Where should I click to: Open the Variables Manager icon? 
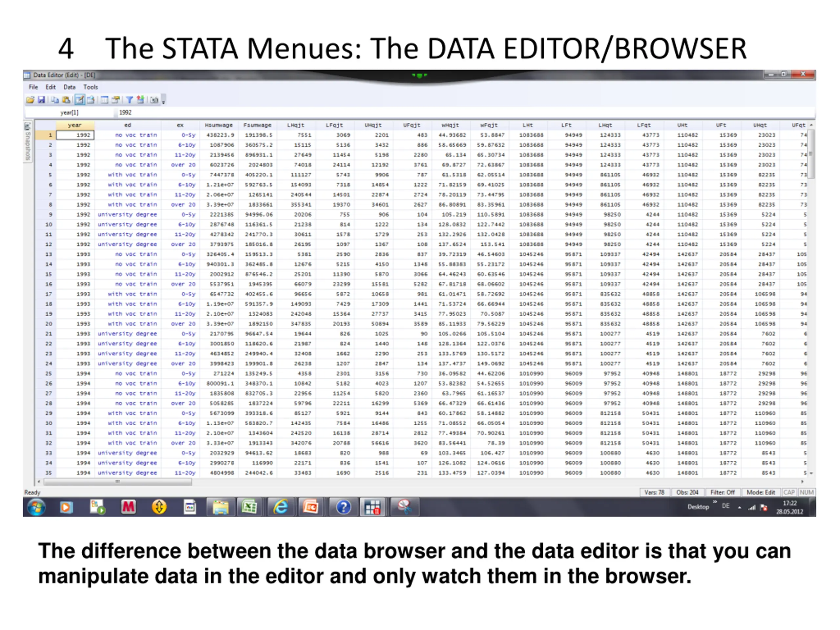point(104,100)
